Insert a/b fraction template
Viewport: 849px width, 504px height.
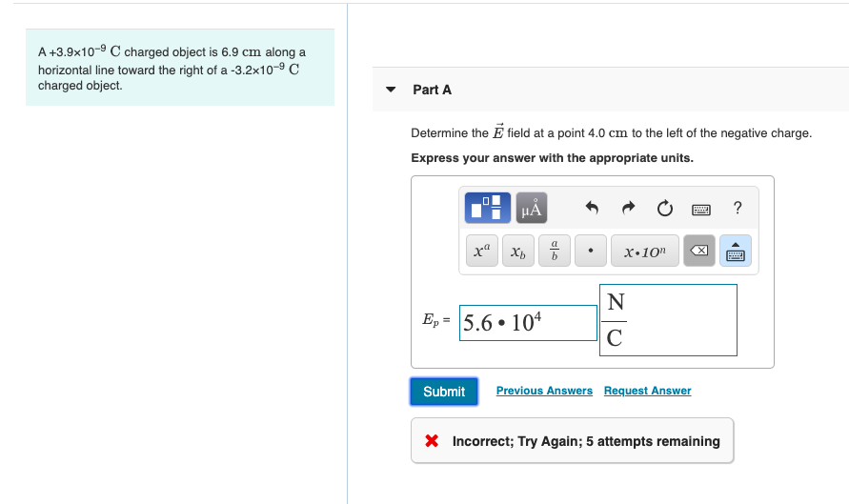(555, 251)
